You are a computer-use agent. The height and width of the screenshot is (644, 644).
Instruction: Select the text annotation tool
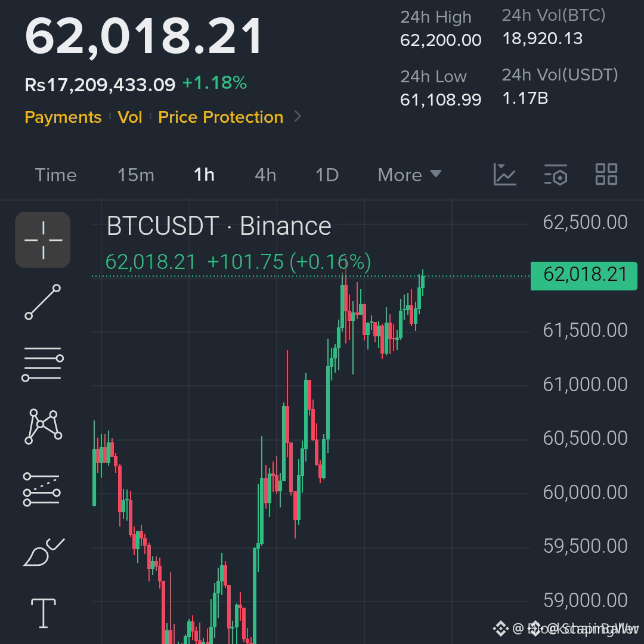[x=43, y=613]
